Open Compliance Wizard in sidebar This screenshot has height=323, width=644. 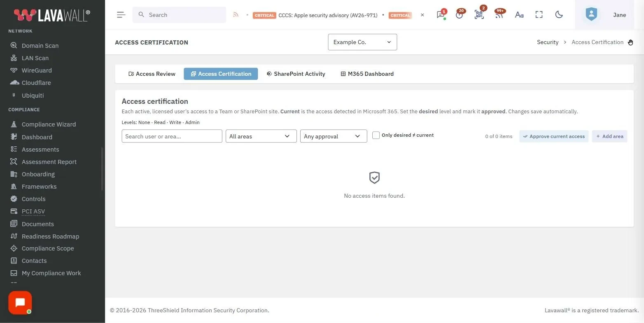(x=49, y=124)
